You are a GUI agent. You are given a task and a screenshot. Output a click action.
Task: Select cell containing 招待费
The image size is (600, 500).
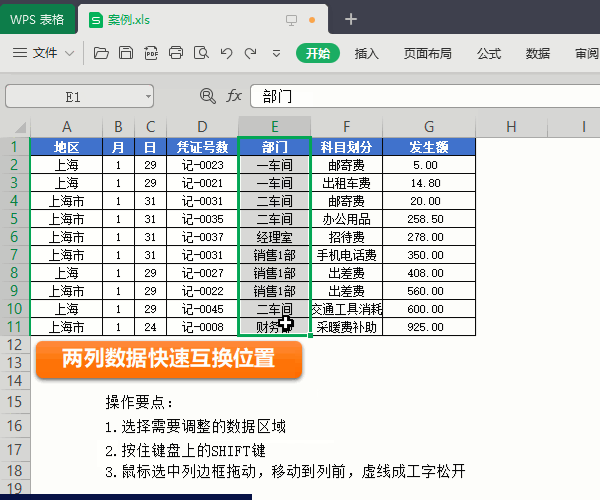[346, 237]
